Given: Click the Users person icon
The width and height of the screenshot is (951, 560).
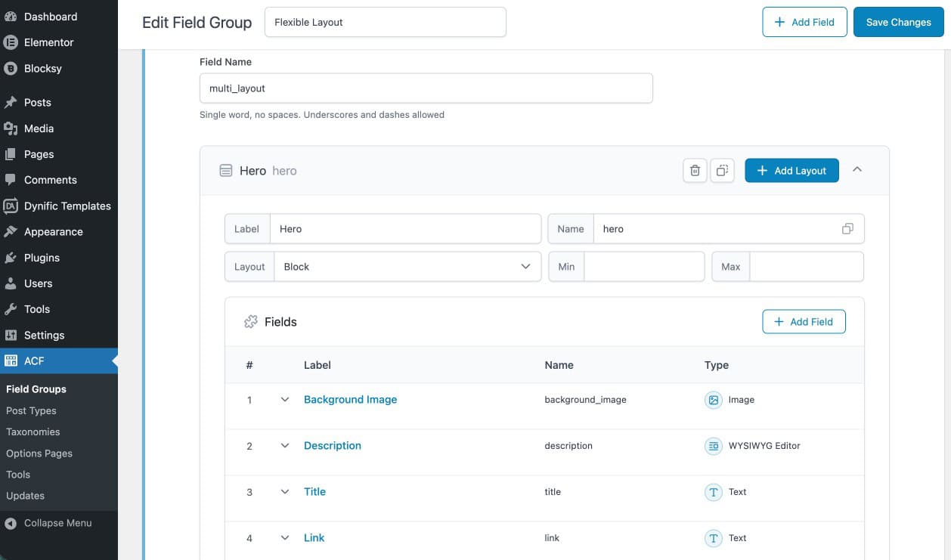Looking at the screenshot, I should [11, 283].
